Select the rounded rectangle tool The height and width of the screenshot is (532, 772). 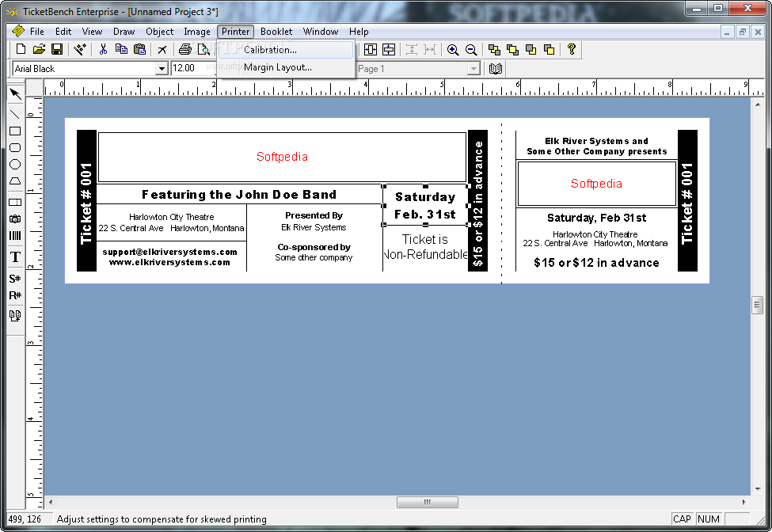point(15,147)
